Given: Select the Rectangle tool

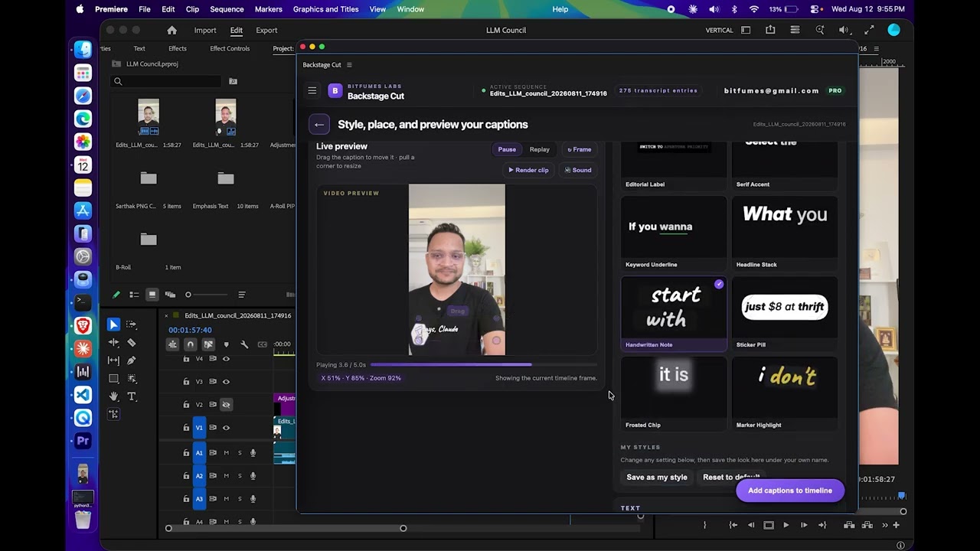Looking at the screenshot, I should click(113, 378).
